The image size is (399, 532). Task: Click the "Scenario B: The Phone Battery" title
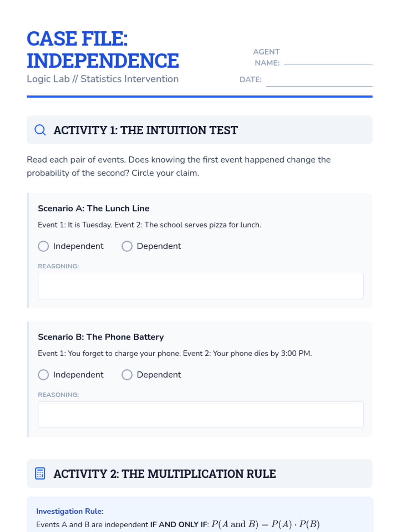tap(101, 337)
